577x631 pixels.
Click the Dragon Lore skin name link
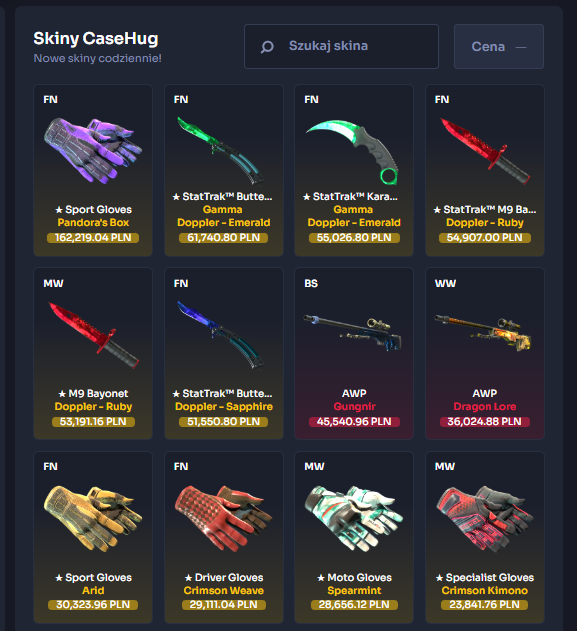(x=485, y=406)
